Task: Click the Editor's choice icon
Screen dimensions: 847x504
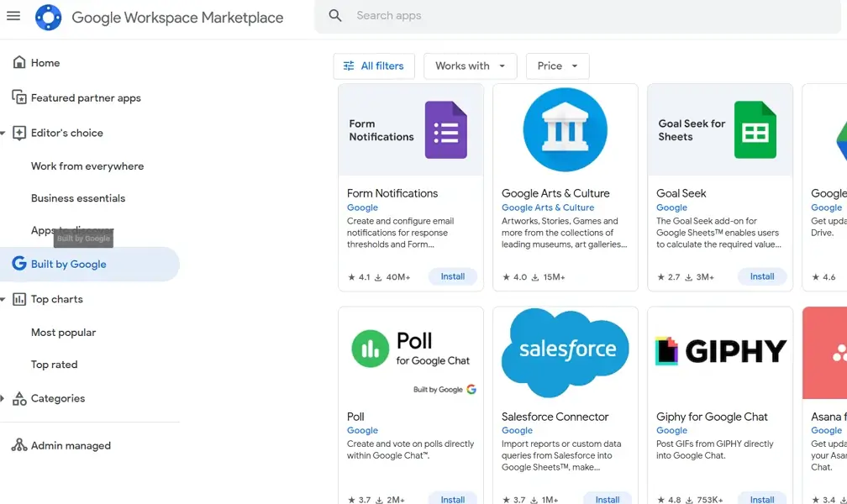Action: pyautogui.click(x=18, y=133)
